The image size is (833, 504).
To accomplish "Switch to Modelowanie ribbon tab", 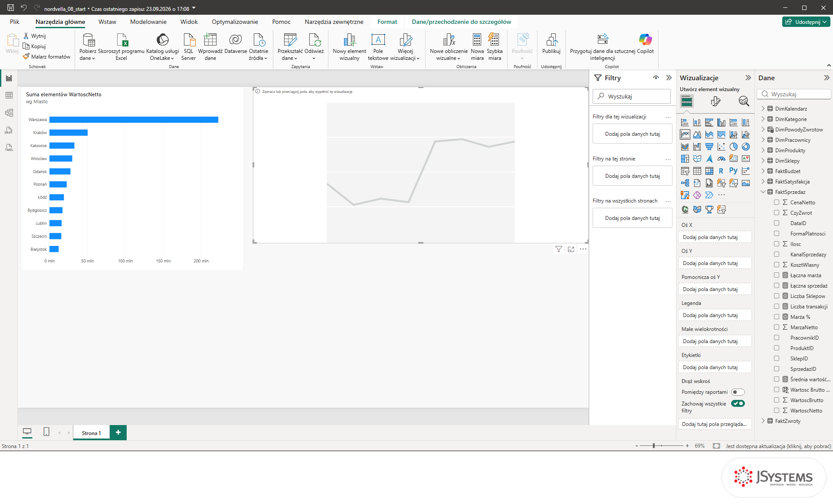I will pos(148,22).
